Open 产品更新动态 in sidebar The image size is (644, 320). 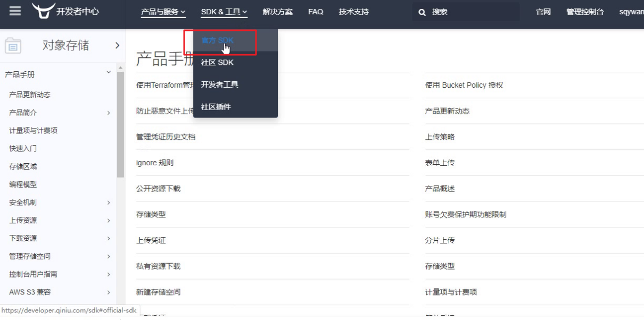(x=30, y=95)
